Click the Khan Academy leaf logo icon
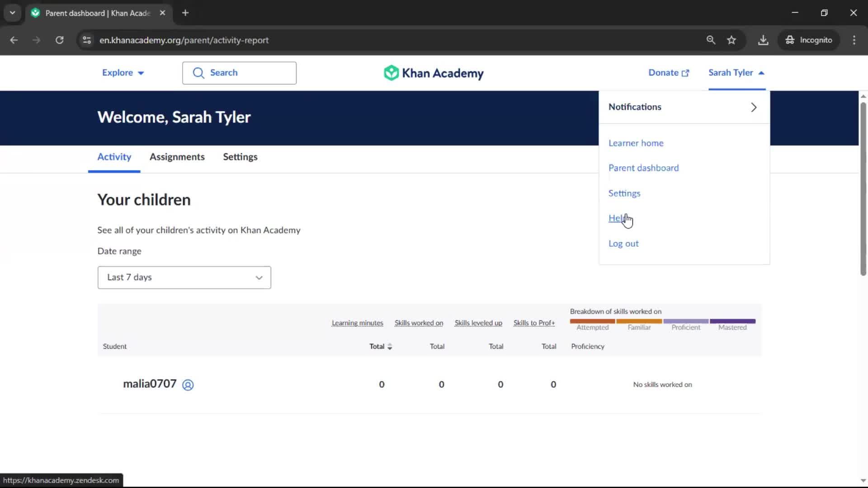This screenshot has width=868, height=488. 391,73
